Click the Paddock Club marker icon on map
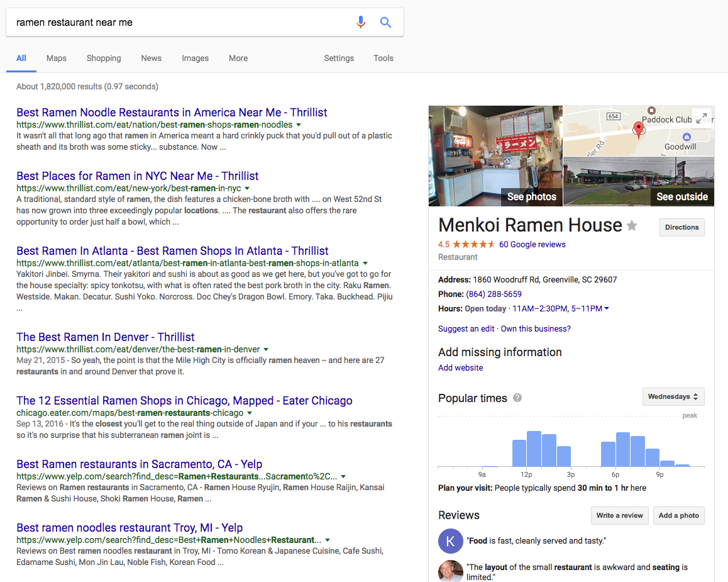The width and height of the screenshot is (728, 582). [x=651, y=111]
